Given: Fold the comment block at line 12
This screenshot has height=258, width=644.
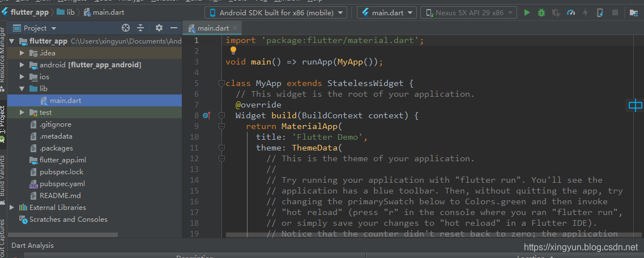Looking at the screenshot, I should [x=222, y=158].
